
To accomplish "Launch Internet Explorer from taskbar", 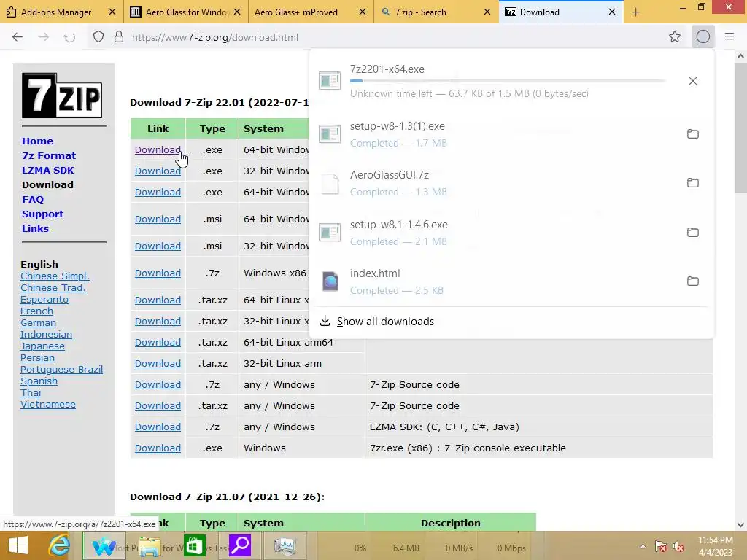I will click(59, 545).
